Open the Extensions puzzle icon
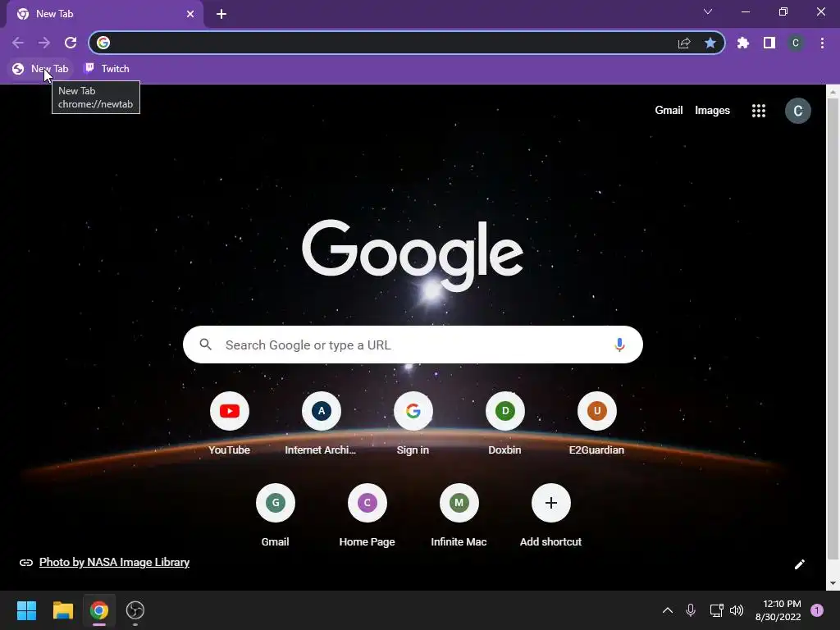Screen dimensions: 840x630 pos(743,43)
